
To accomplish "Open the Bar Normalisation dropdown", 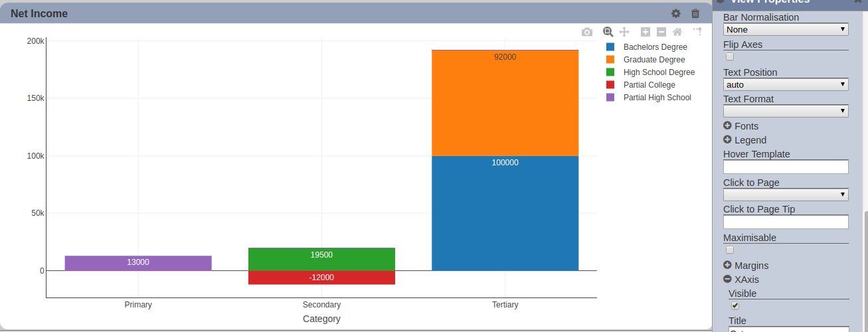I will pos(786,29).
